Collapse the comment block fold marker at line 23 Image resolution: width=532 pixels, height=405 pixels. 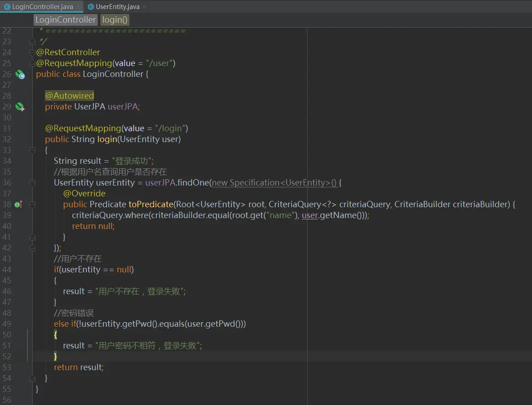pos(32,42)
